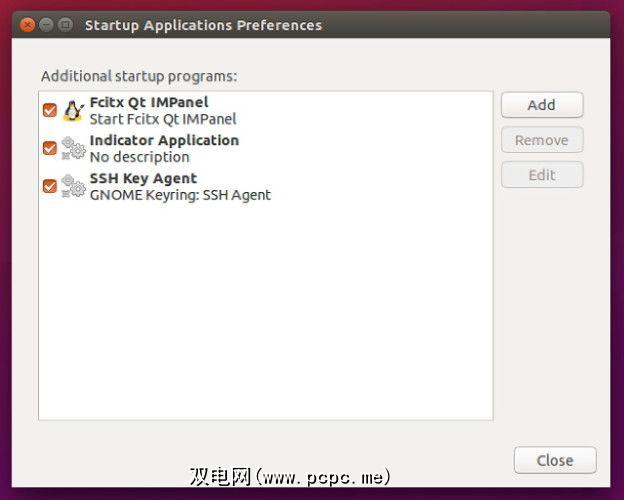Disable Indicator Application startup checkbox
Image resolution: width=624 pixels, height=500 pixels.
click(x=50, y=148)
